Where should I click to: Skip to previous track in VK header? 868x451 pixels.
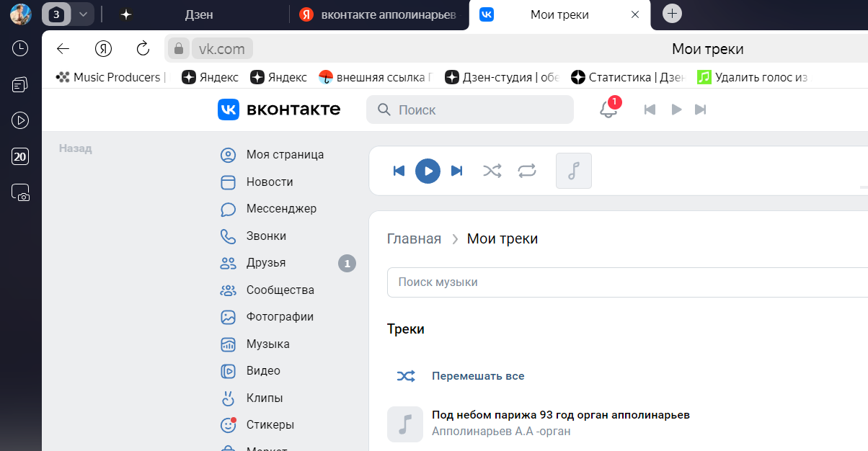coord(650,110)
